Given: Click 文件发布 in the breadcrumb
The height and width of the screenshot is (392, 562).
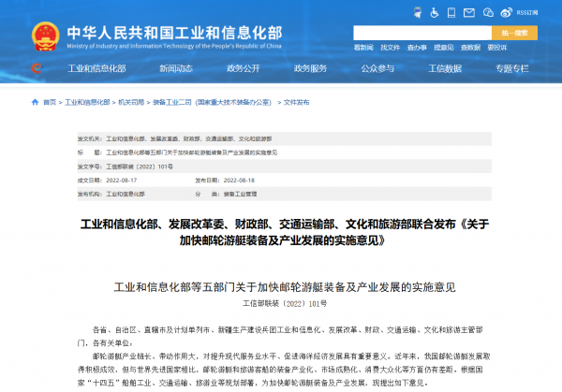Looking at the screenshot, I should 296,102.
